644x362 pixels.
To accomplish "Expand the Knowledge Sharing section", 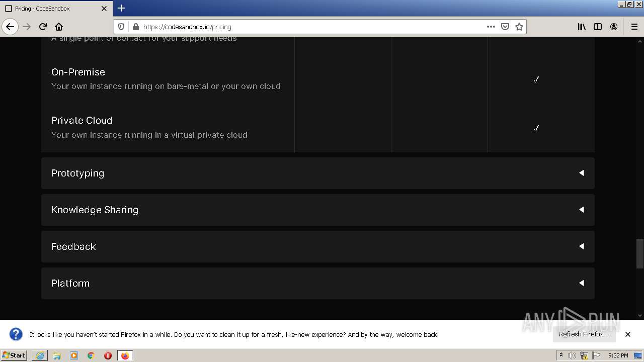I will click(x=318, y=210).
